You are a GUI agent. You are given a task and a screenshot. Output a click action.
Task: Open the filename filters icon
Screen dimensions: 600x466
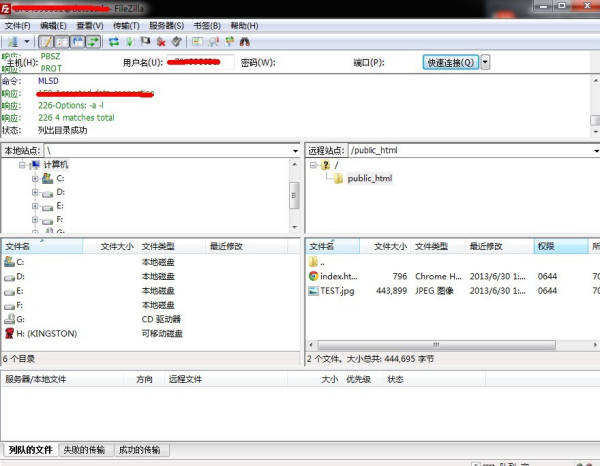(x=197, y=42)
